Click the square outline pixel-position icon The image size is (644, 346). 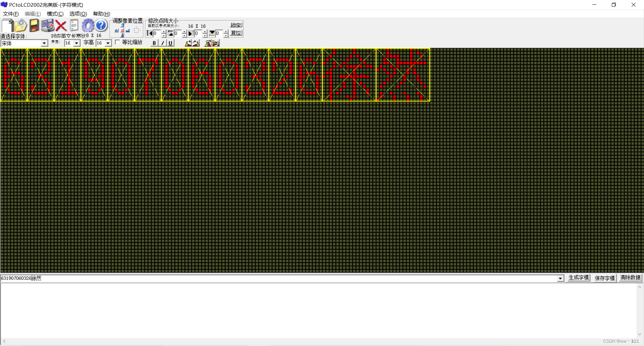point(137,31)
